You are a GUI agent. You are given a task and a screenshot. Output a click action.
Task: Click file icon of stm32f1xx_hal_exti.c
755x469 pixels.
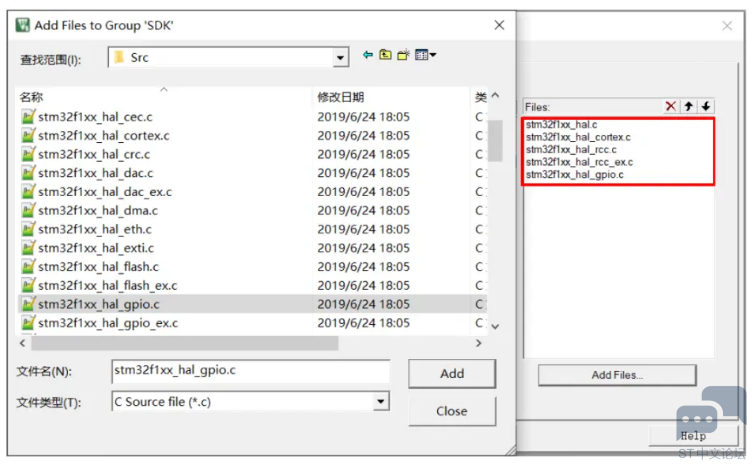[x=28, y=248]
